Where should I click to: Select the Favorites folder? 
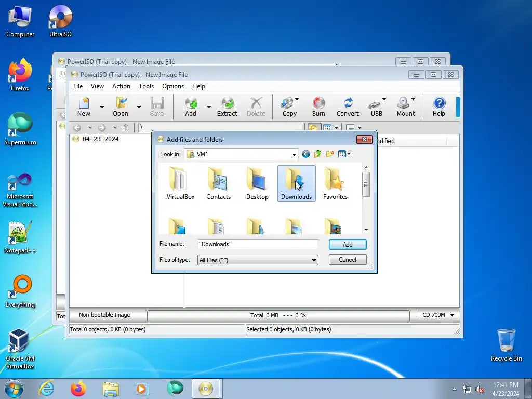coord(335,183)
